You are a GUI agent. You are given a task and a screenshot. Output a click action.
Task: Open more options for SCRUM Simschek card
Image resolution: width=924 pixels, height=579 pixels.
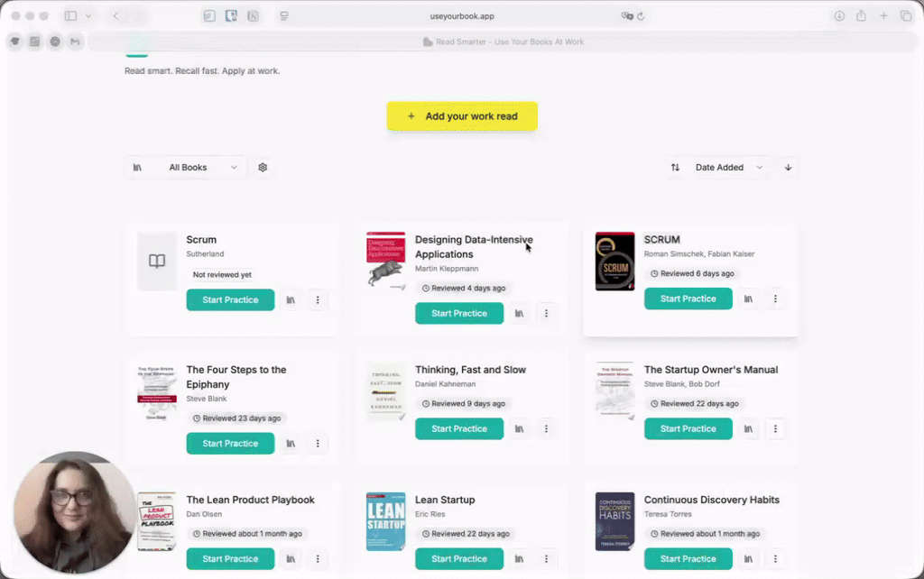[775, 299]
